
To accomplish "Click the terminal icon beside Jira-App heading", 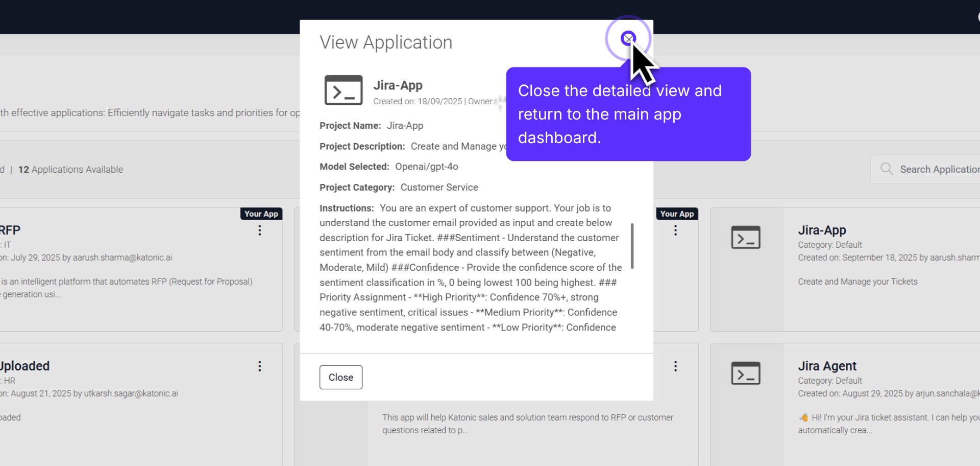I will point(343,89).
